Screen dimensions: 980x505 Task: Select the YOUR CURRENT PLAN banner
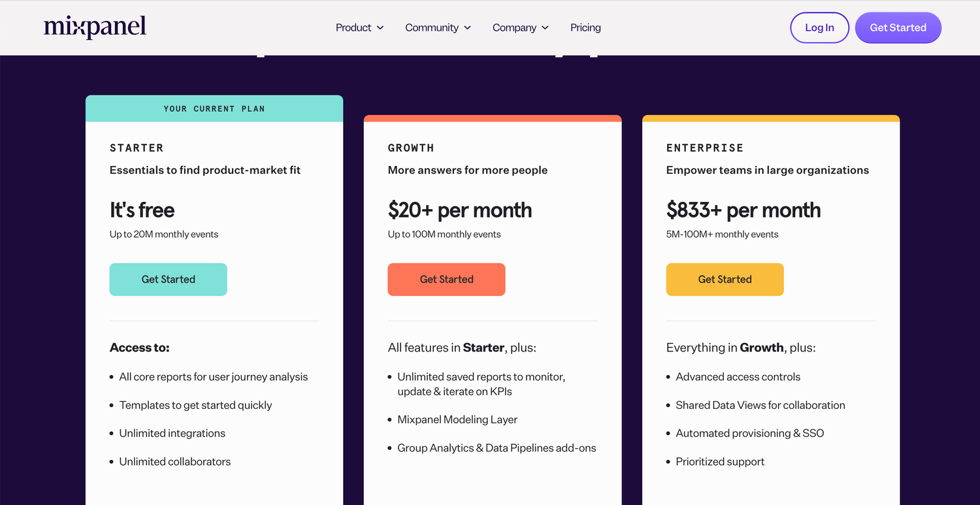click(214, 108)
